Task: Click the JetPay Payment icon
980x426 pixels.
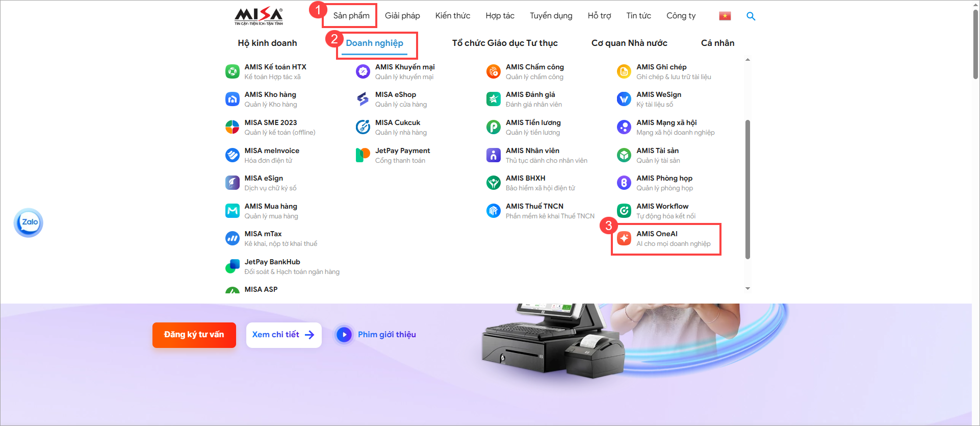Action: (363, 155)
